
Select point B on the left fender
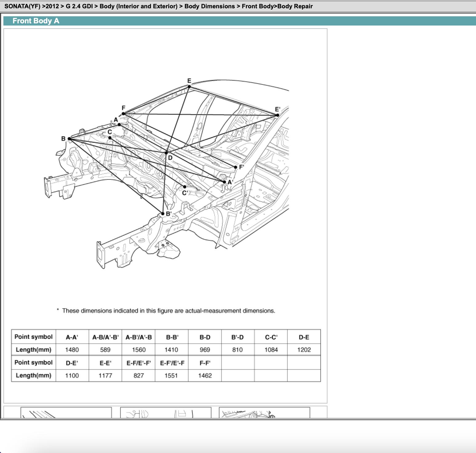pyautogui.click(x=69, y=139)
